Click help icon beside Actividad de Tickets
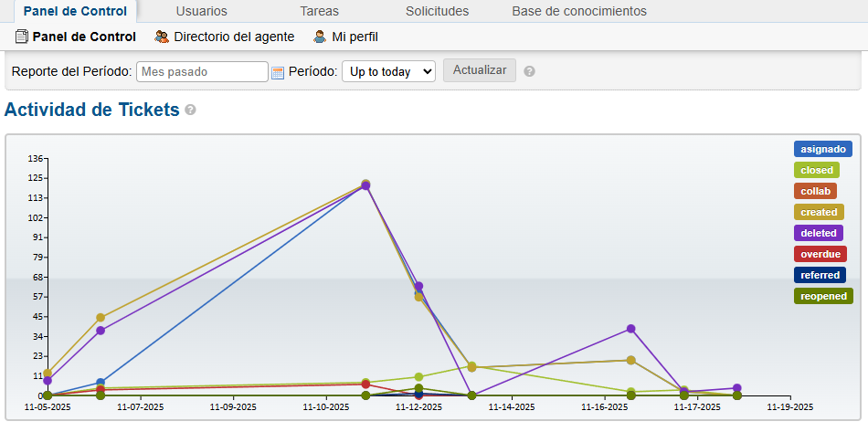The height and width of the screenshot is (432, 868). (x=190, y=110)
